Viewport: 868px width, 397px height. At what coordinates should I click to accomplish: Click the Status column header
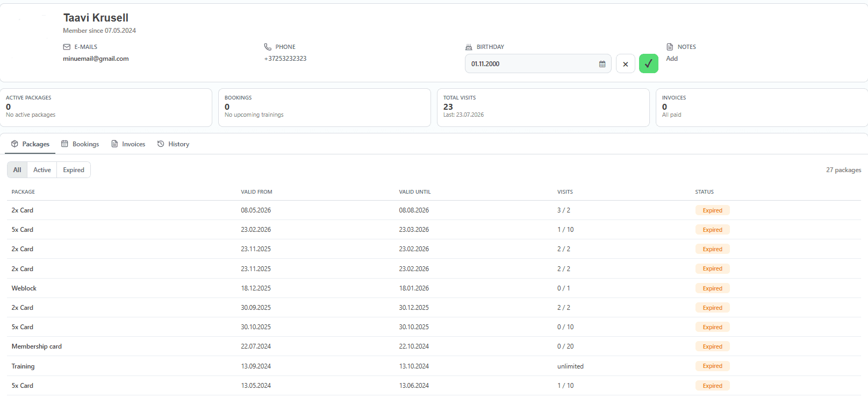(704, 192)
